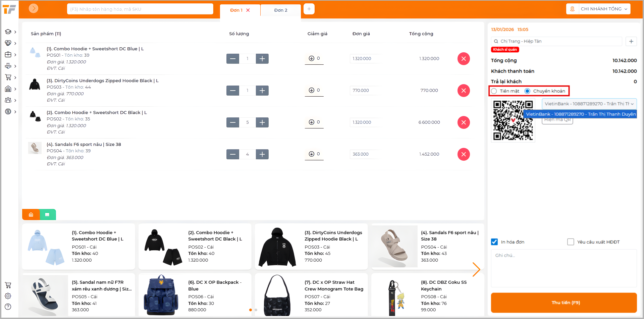Expand the VietinBank account dropdown

click(x=589, y=104)
